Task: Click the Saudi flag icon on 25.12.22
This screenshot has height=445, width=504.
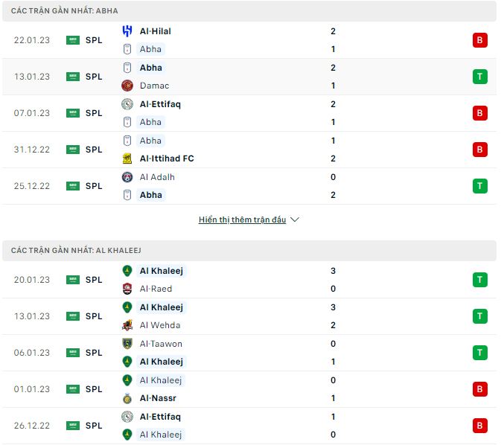Action: (72, 186)
